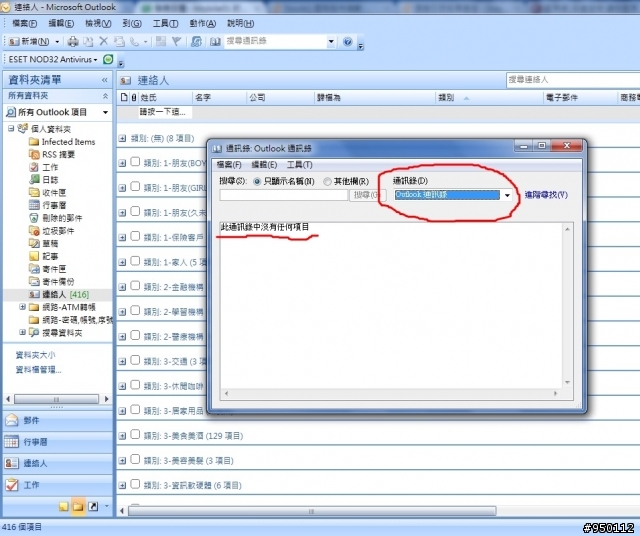This screenshot has width=640, height=536.
Task: Select the 其他欄 radio button
Action: tap(327, 182)
